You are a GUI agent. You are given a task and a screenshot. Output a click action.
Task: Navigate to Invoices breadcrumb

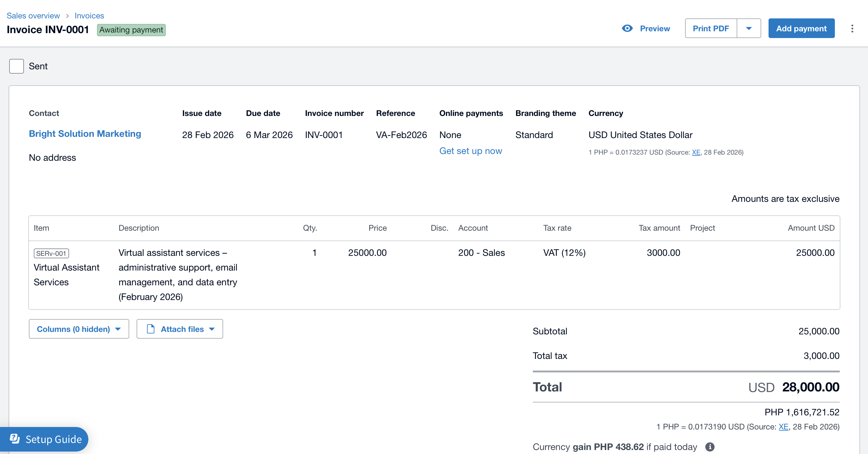(89, 16)
